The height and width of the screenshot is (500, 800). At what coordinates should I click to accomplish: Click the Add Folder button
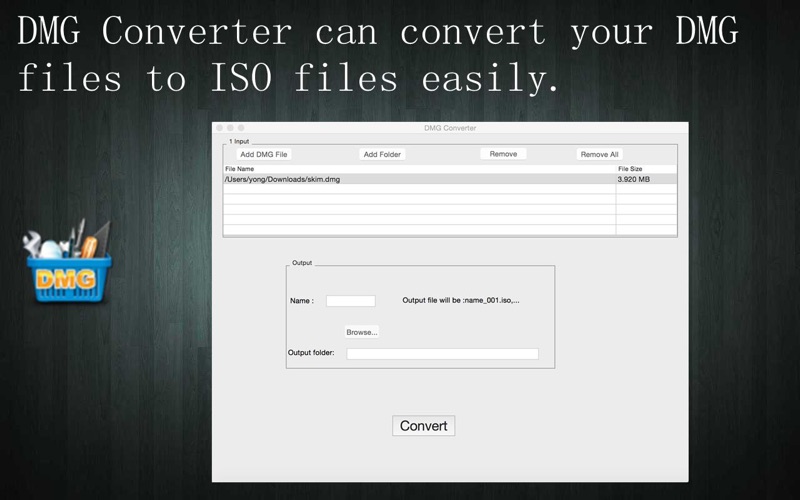(x=382, y=154)
